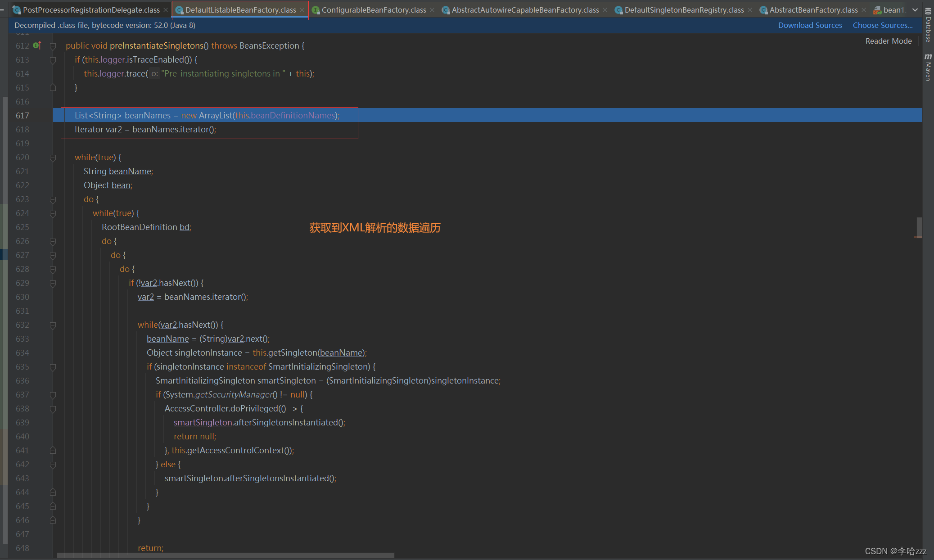Show the hidden editor tabs dropdown
The image size is (934, 560).
pos(915,10)
